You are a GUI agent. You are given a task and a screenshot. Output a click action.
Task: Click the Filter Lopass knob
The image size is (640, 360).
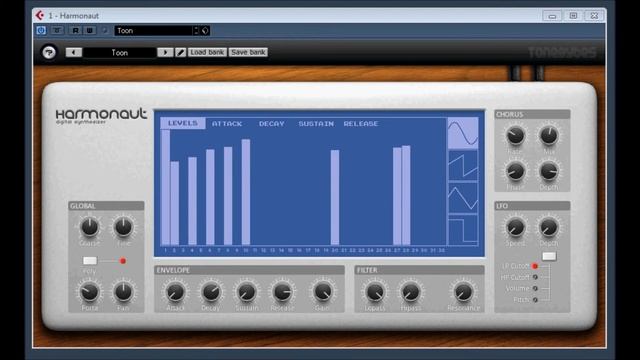[x=375, y=292]
